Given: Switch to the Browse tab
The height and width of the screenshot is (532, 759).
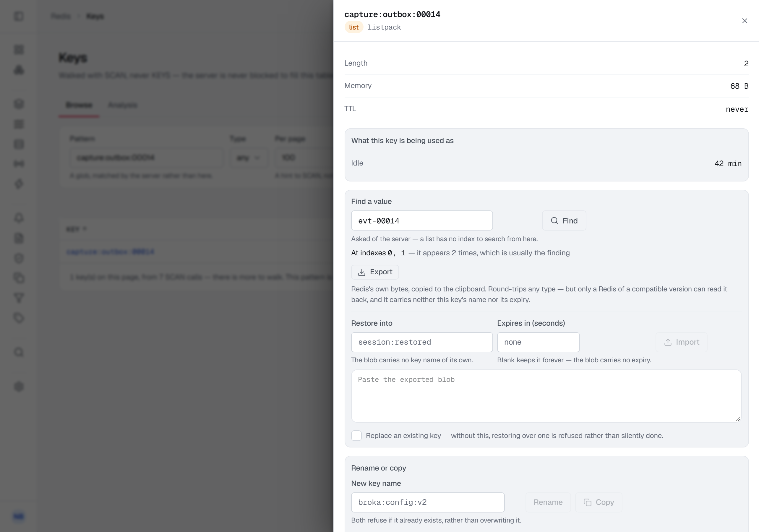Looking at the screenshot, I should click(79, 105).
